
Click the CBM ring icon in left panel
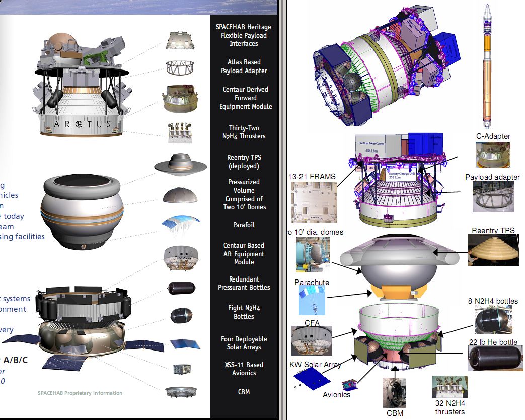click(x=181, y=392)
